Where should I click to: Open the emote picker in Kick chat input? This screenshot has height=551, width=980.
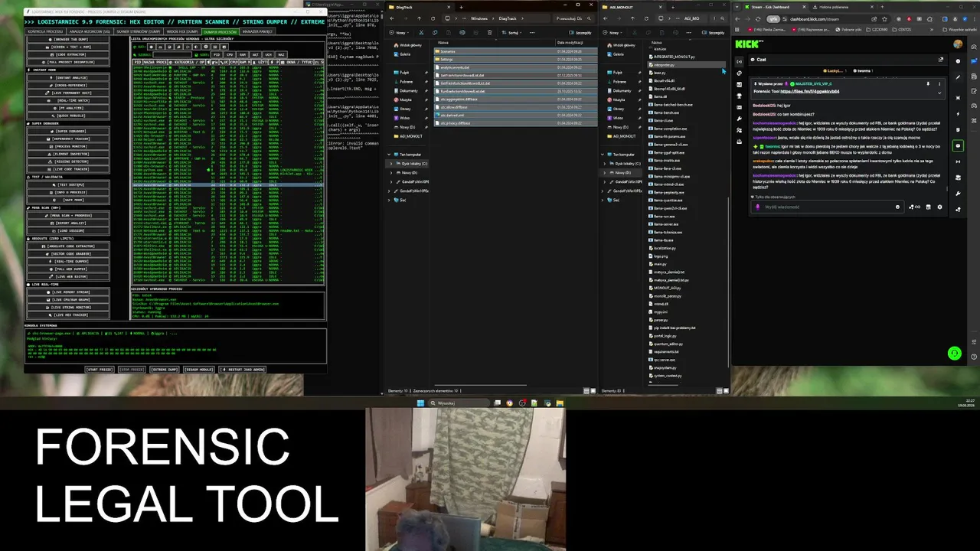(x=897, y=207)
